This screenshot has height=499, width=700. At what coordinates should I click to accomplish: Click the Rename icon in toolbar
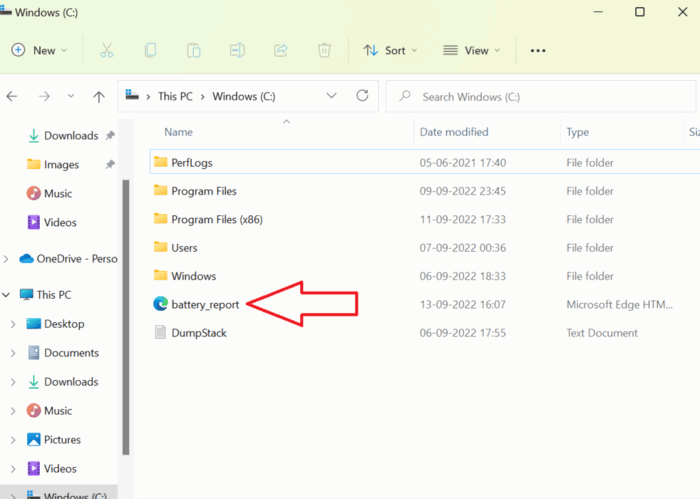point(237,50)
